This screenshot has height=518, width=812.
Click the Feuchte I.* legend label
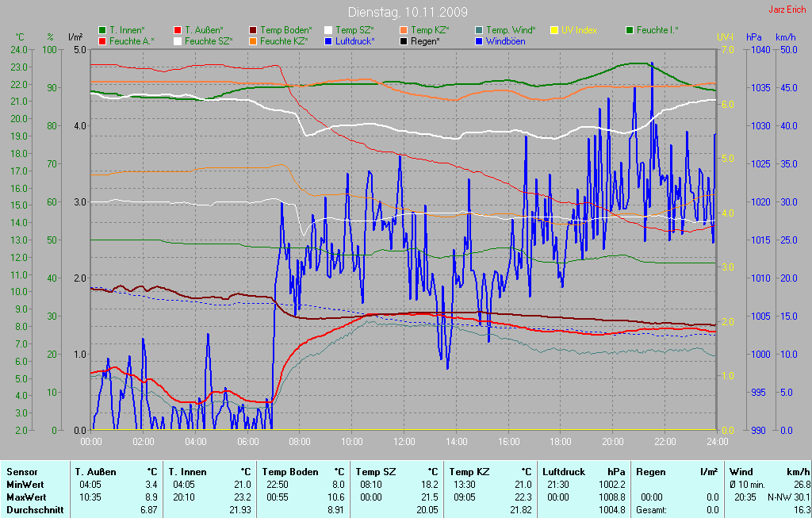coord(657,30)
